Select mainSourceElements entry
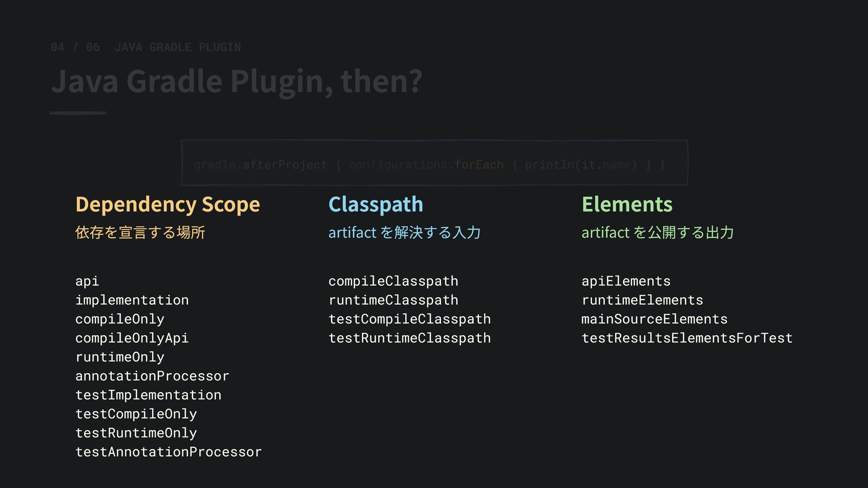The height and width of the screenshot is (488, 868). coord(655,319)
